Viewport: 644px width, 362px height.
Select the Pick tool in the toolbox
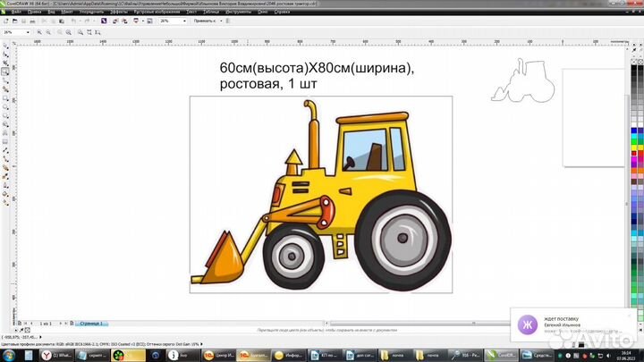click(5, 44)
